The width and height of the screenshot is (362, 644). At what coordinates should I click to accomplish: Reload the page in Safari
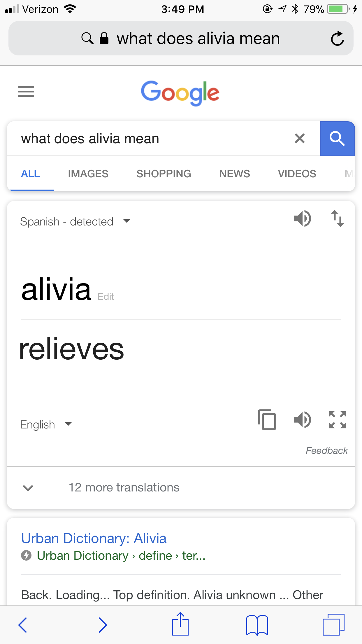point(338,38)
